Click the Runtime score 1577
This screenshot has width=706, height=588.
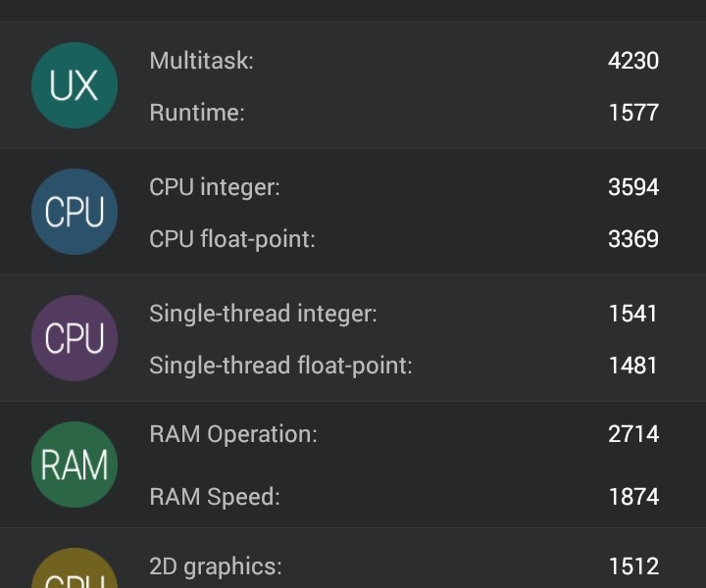(633, 113)
